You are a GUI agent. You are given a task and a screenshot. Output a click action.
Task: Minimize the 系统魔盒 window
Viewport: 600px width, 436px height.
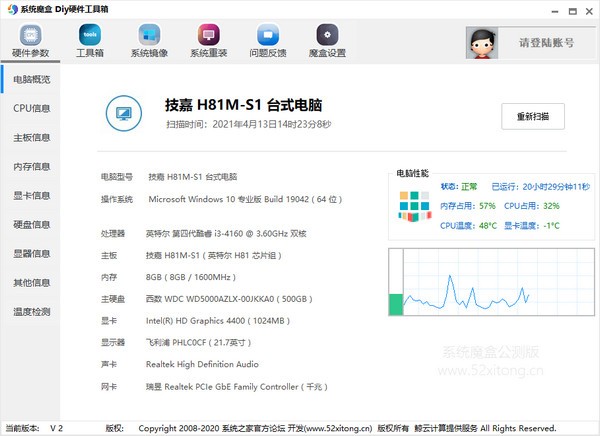click(x=555, y=12)
